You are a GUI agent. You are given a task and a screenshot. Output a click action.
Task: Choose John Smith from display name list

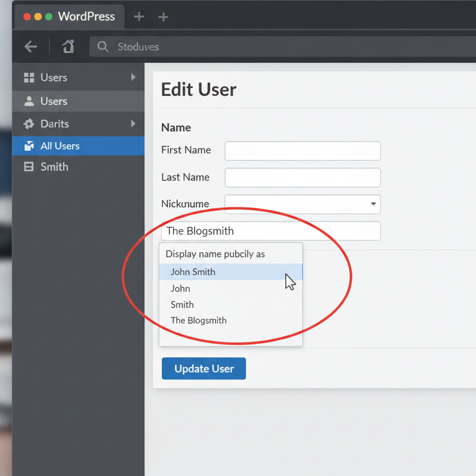click(x=231, y=271)
